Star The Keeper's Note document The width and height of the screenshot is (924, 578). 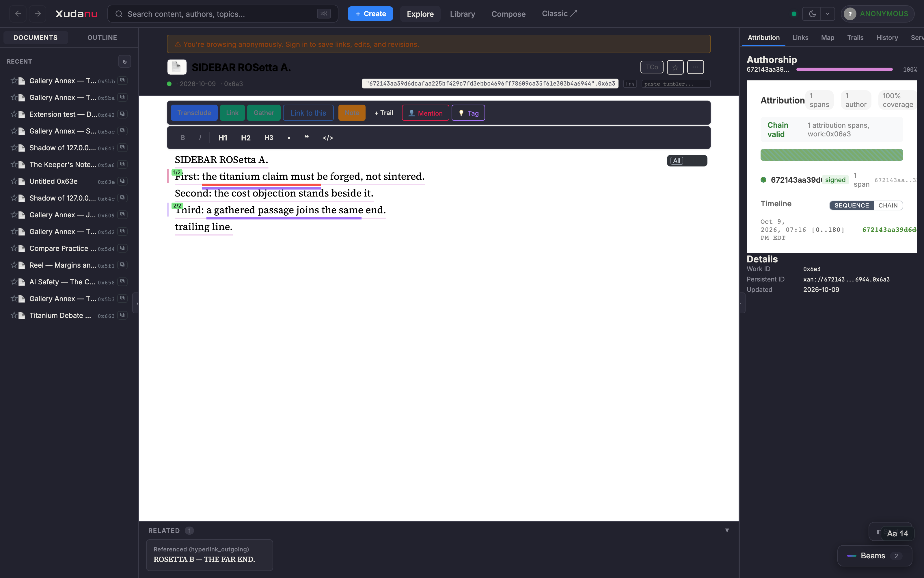pos(14,164)
